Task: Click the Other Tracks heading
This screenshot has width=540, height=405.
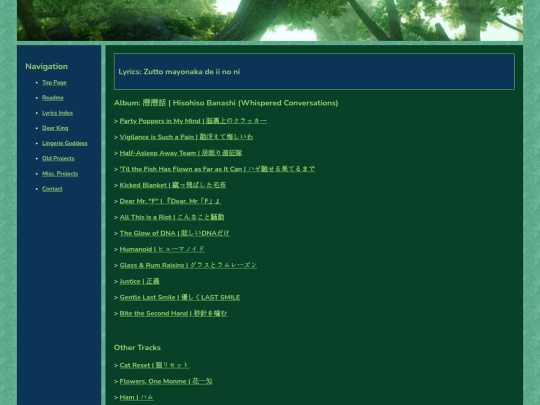Action: pyautogui.click(x=137, y=347)
